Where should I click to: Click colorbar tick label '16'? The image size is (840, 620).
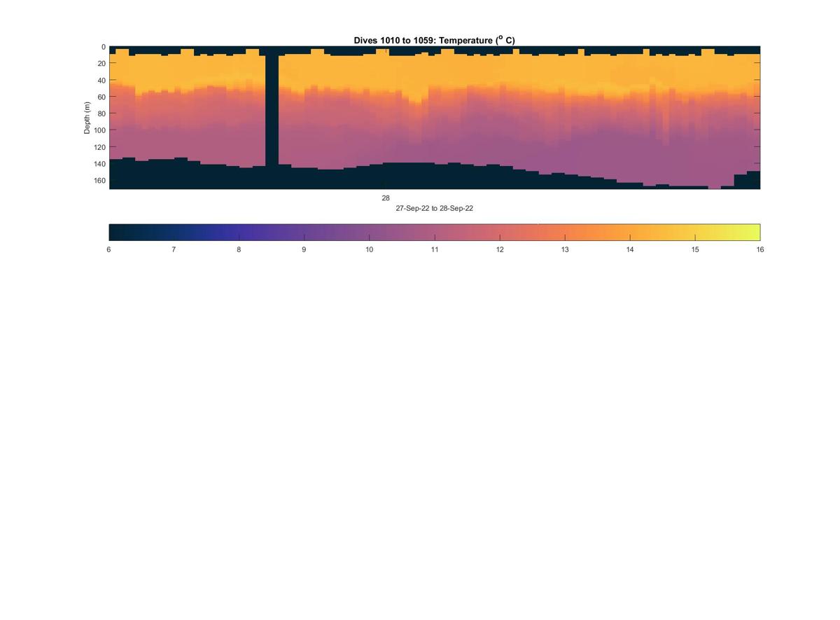click(760, 249)
